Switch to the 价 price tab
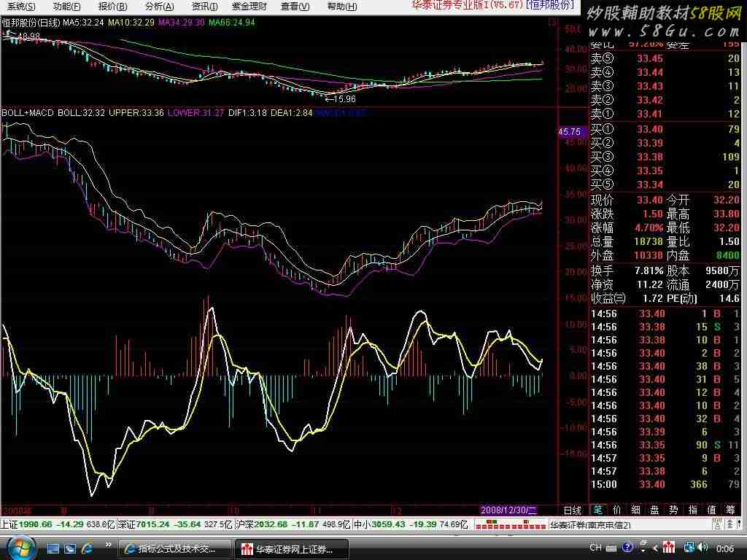747x560 pixels. (x=617, y=510)
